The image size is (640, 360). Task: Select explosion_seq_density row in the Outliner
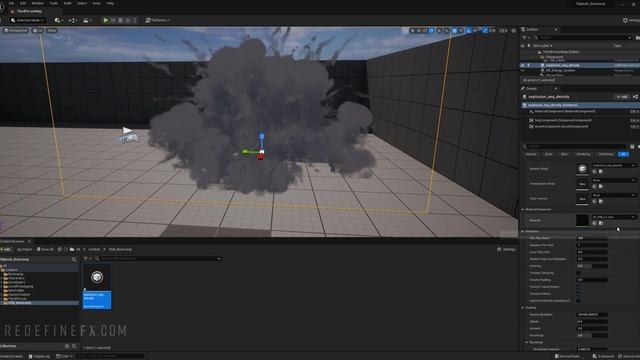[x=580, y=65]
